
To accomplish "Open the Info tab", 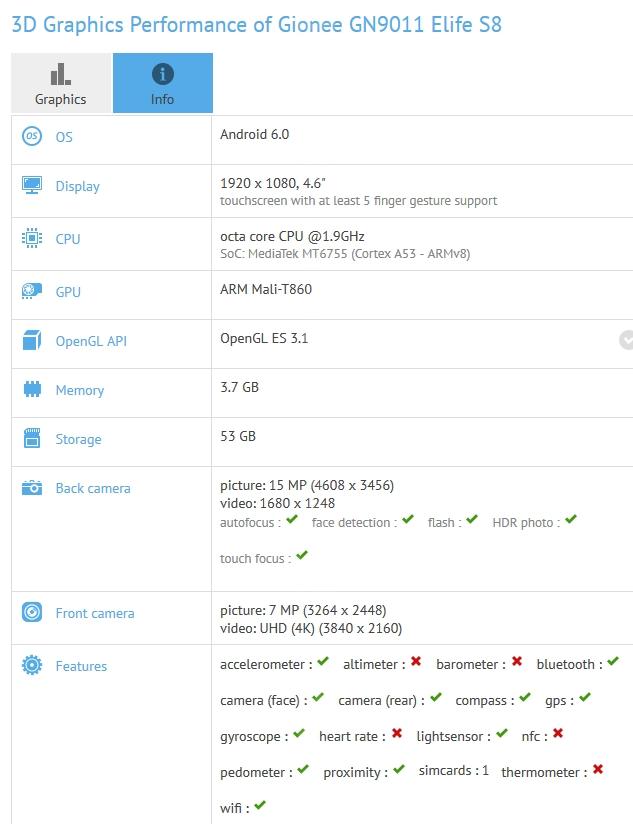I will [x=162, y=84].
